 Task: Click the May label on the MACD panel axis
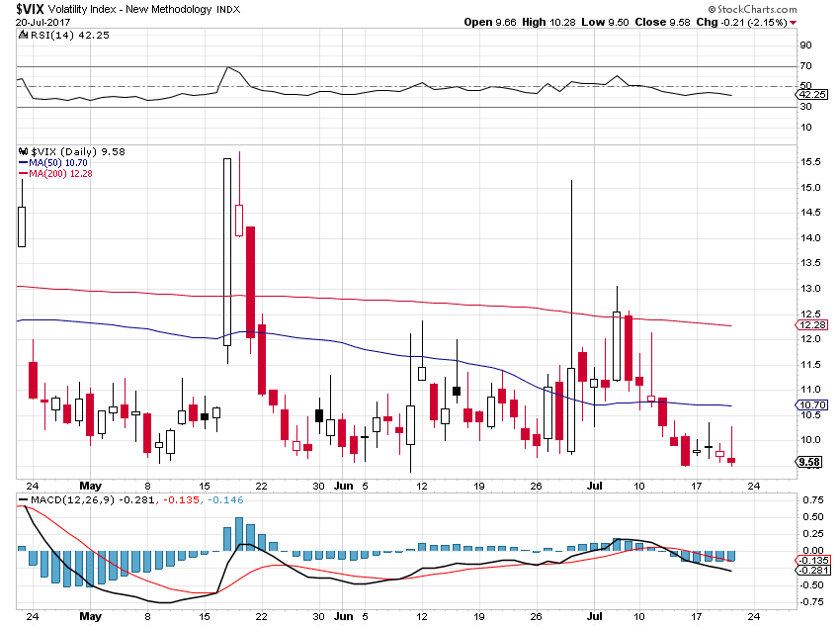[90, 615]
